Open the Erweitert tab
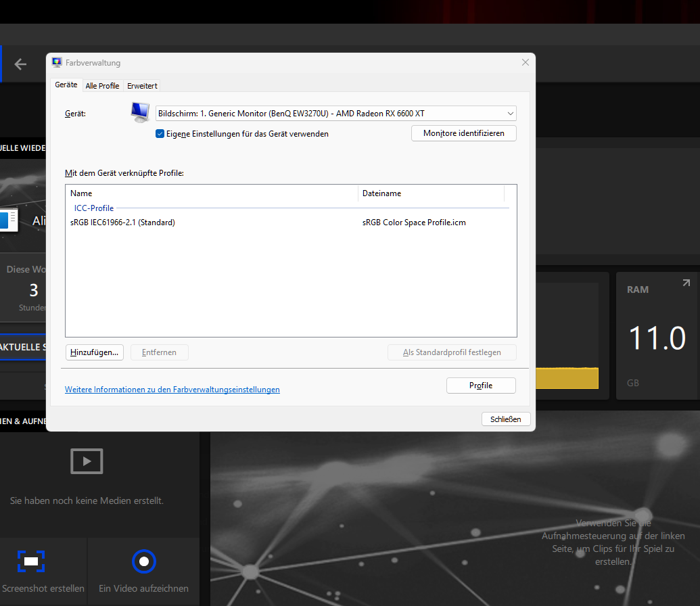The image size is (700, 606). tap(142, 86)
